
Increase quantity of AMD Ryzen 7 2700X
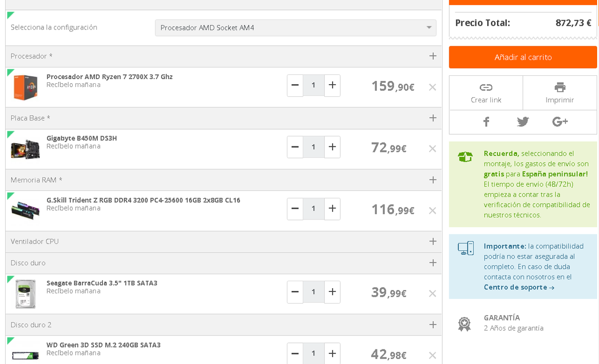tap(332, 85)
